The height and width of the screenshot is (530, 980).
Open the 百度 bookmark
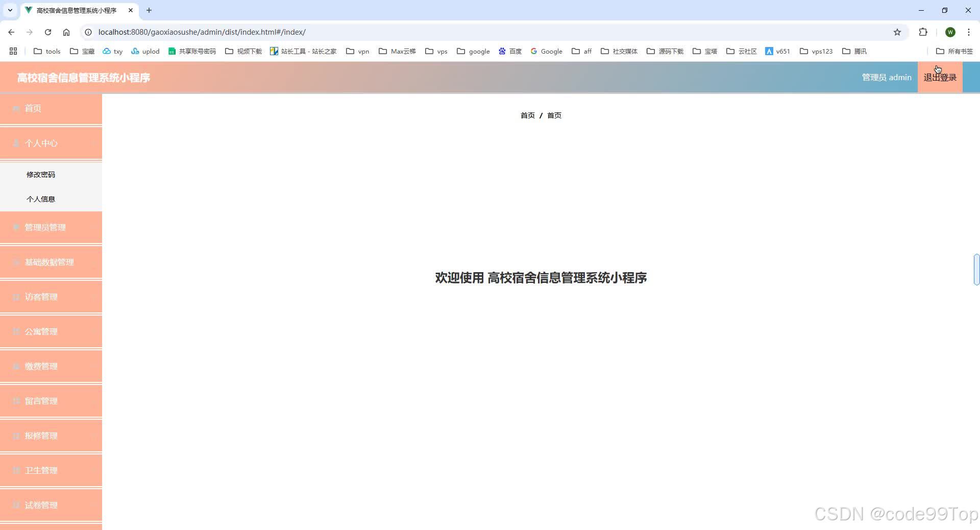pos(510,51)
